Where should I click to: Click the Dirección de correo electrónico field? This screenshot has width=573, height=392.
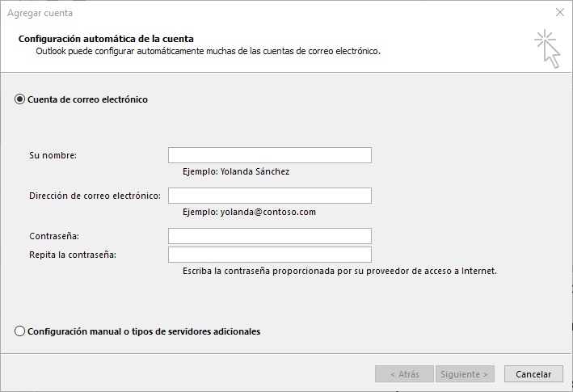(x=270, y=196)
